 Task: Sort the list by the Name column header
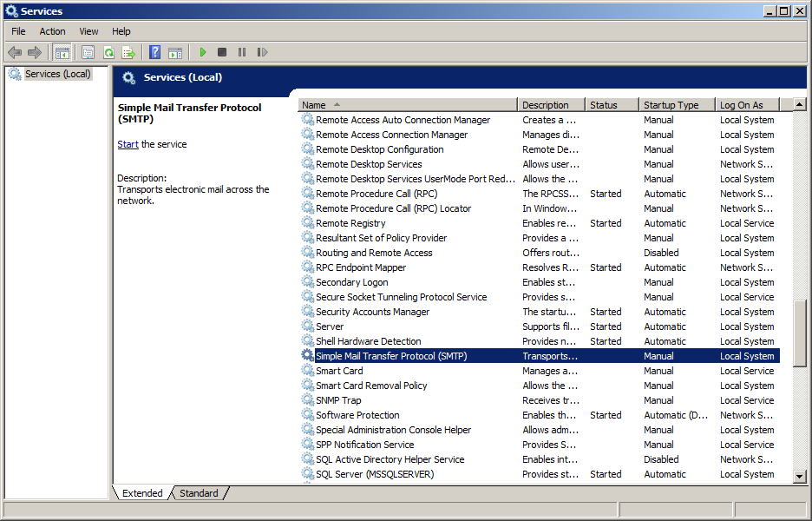coord(408,105)
